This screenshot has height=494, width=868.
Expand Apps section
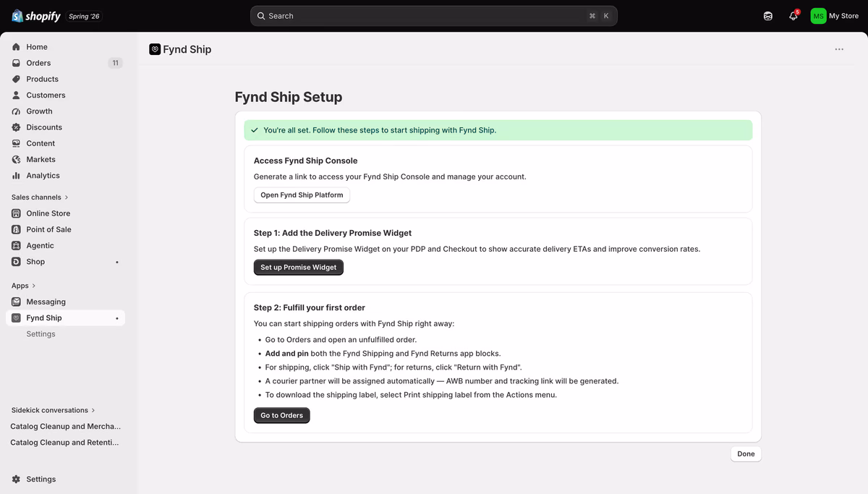pos(23,286)
